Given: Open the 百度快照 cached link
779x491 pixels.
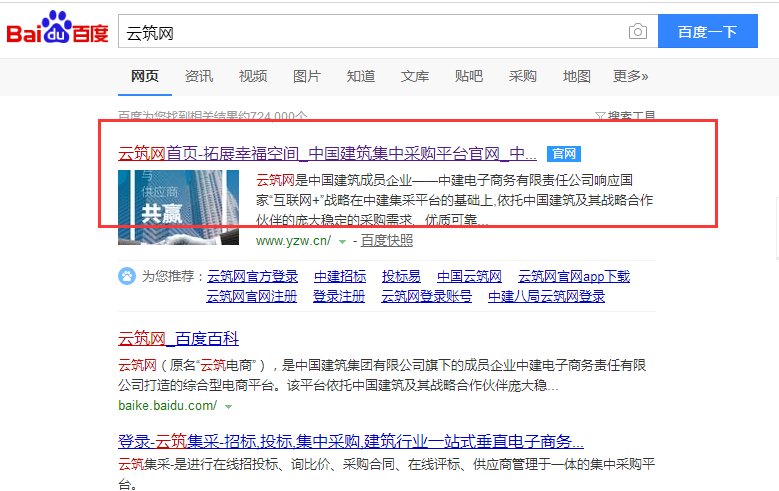Looking at the screenshot, I should [387, 241].
